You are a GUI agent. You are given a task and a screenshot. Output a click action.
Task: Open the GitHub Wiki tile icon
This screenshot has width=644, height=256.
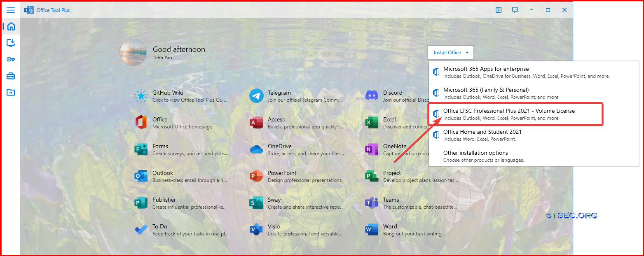[141, 96]
